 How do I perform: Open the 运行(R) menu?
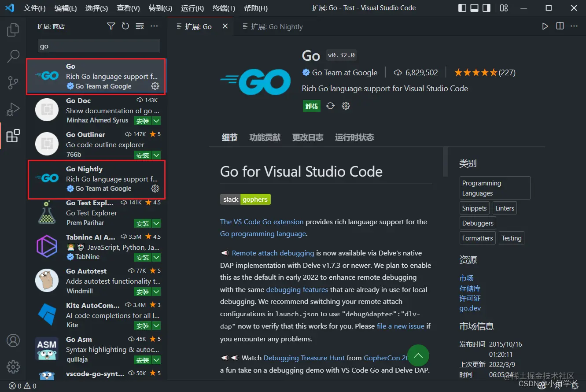[x=192, y=8]
